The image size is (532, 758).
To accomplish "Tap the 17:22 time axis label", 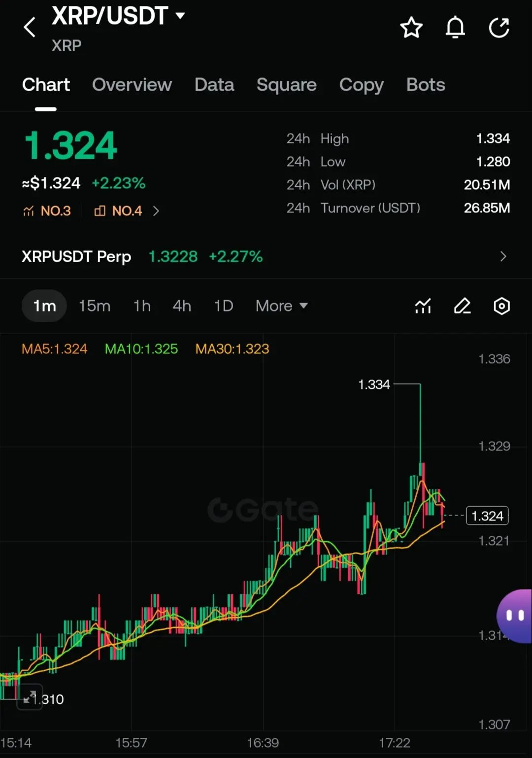I will 394,743.
